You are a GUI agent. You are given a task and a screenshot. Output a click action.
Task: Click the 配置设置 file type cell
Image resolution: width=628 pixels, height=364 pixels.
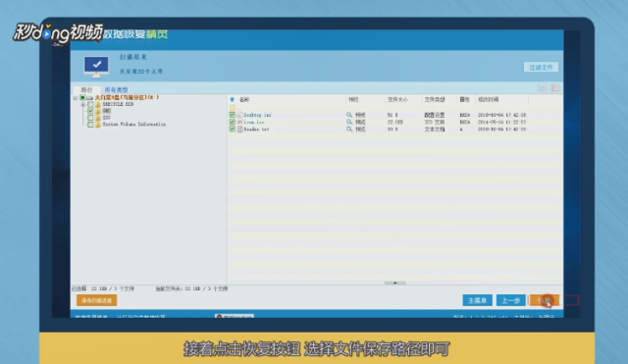(x=434, y=115)
